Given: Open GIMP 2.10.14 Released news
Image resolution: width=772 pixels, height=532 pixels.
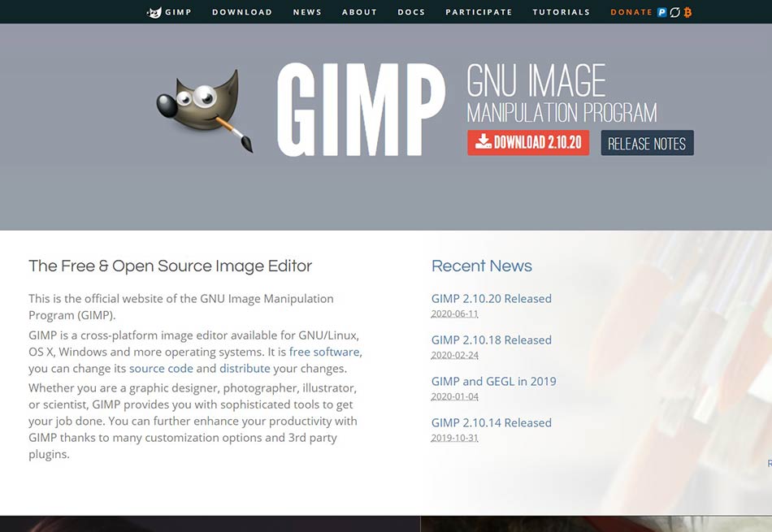Looking at the screenshot, I should click(492, 422).
